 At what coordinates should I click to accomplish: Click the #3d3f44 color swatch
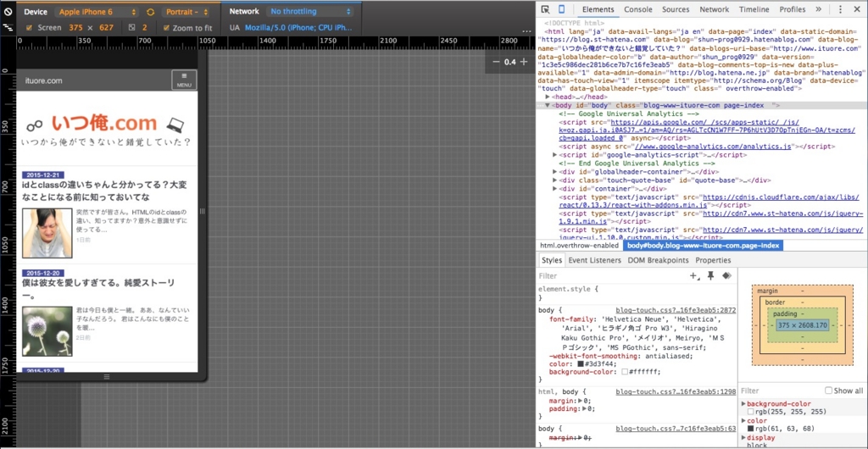pyautogui.click(x=580, y=363)
